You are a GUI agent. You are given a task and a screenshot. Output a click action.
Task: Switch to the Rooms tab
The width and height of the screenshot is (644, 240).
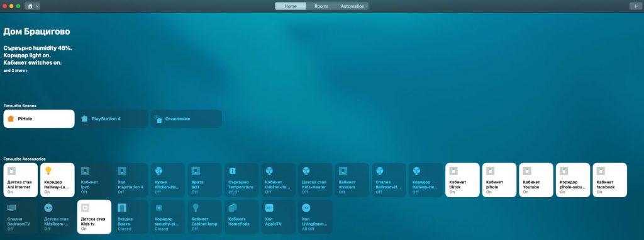(321, 6)
